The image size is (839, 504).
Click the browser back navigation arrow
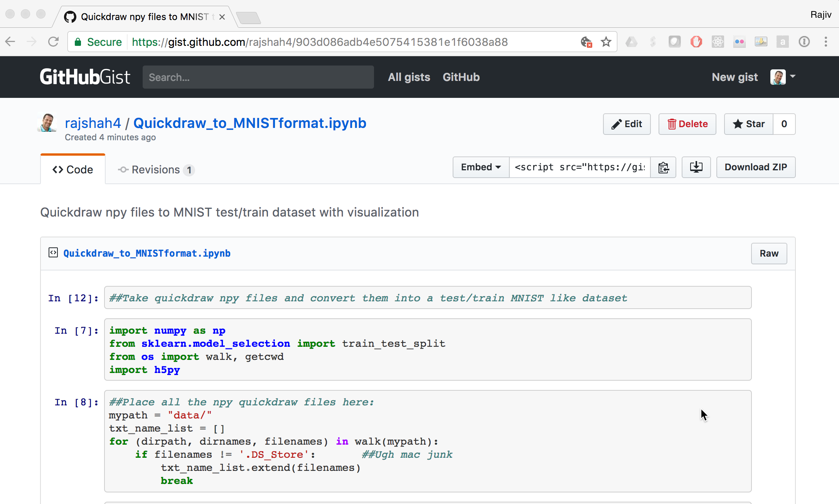tap(13, 42)
